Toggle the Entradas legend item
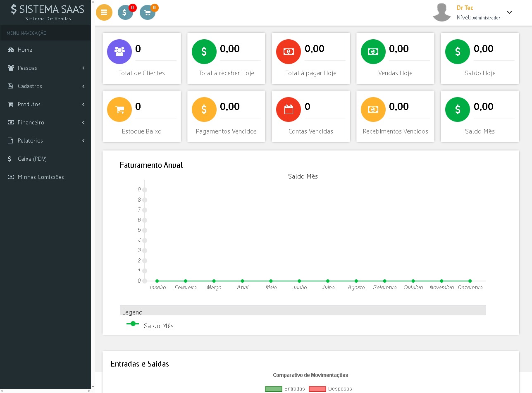 tap(285, 389)
